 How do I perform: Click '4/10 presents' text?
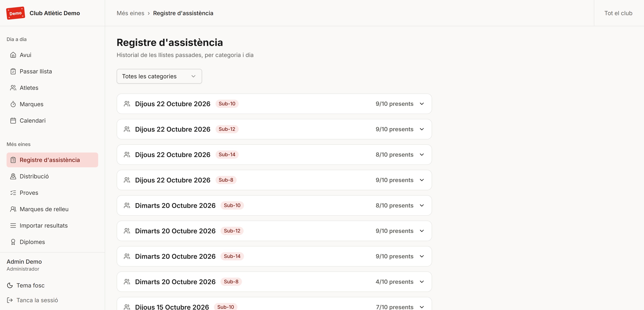(x=394, y=282)
